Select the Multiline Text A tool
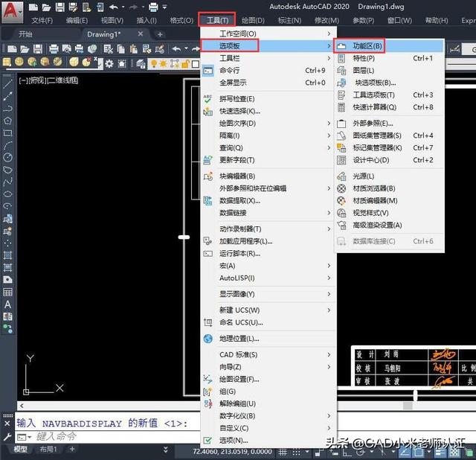The image size is (476, 460). (x=7, y=304)
